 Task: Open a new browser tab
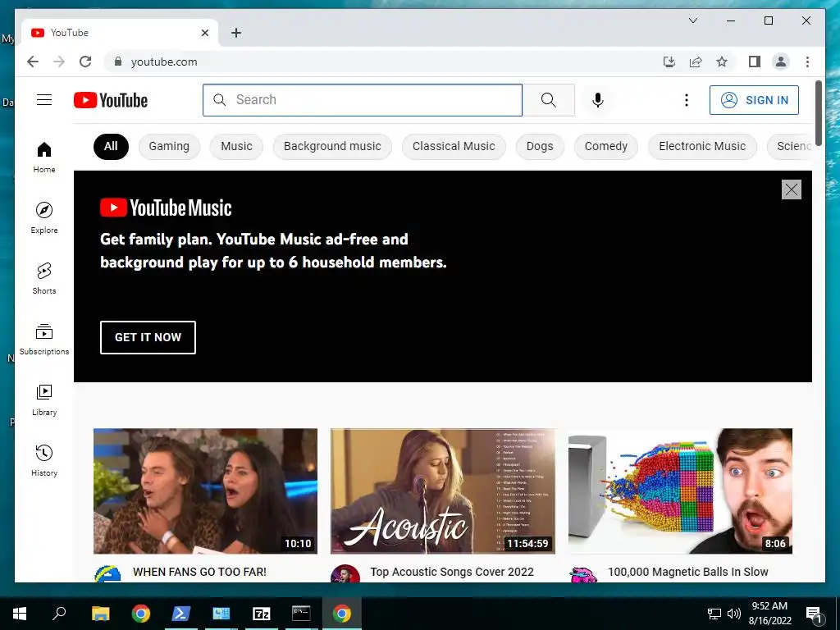click(236, 33)
